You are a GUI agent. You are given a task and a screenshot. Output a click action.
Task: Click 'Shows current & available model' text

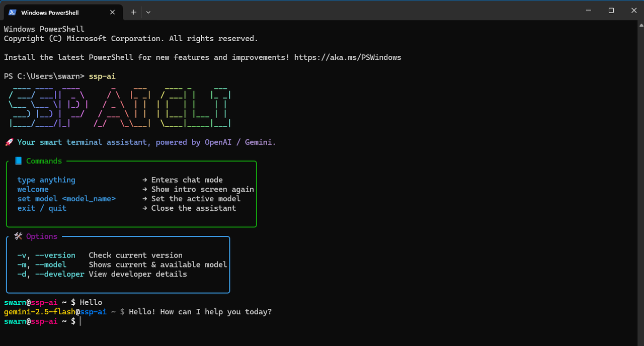(x=158, y=265)
